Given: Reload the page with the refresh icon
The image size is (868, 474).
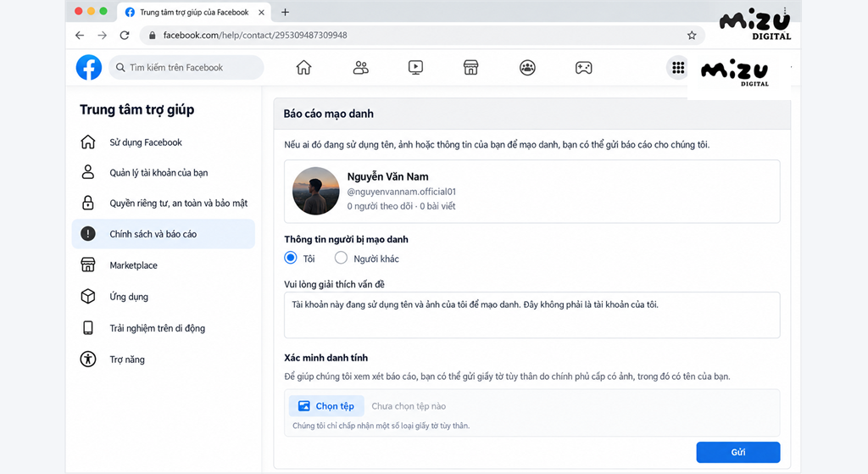Looking at the screenshot, I should point(125,36).
